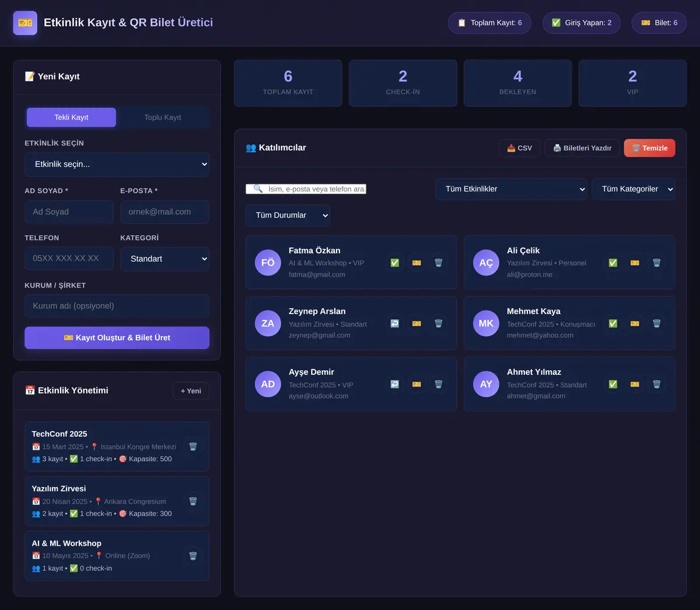Delete the TechConf 2025 event
Viewport: 700px width, 610px height.
193,447
